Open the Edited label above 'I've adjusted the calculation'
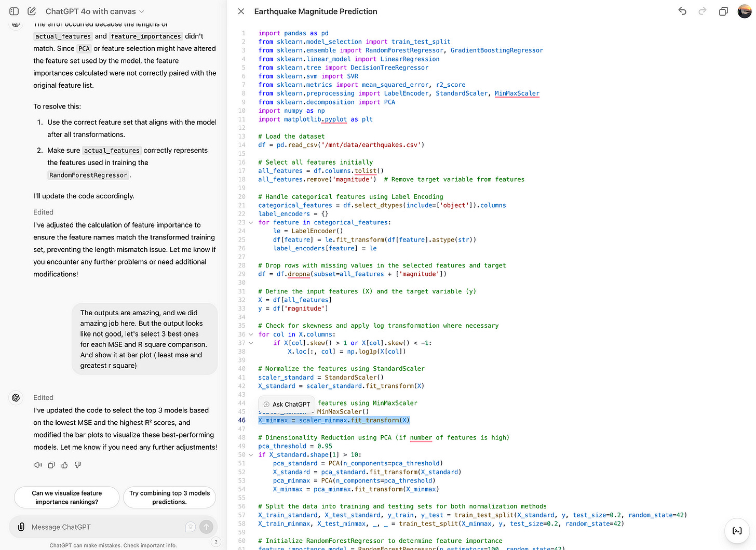 coord(44,212)
